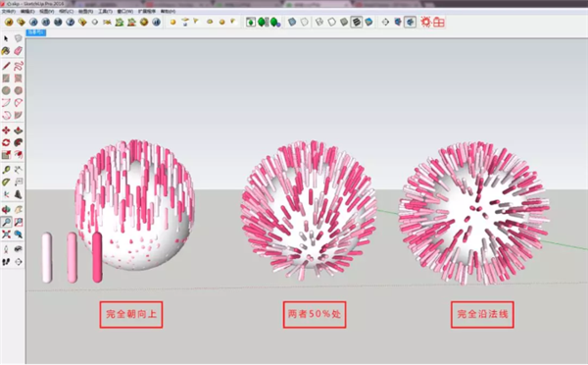Screen dimensions: 588x365
Task: Select the arrow Select tool
Action: [6, 38]
